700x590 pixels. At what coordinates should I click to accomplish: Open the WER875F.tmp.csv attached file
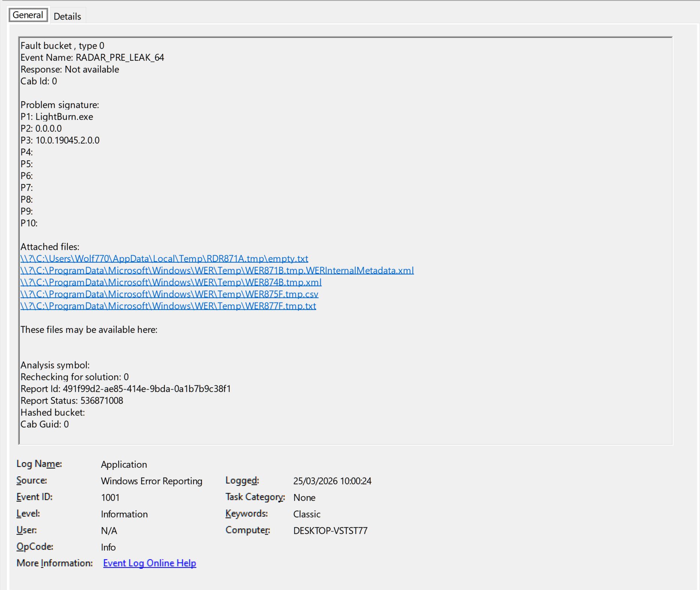click(x=169, y=294)
